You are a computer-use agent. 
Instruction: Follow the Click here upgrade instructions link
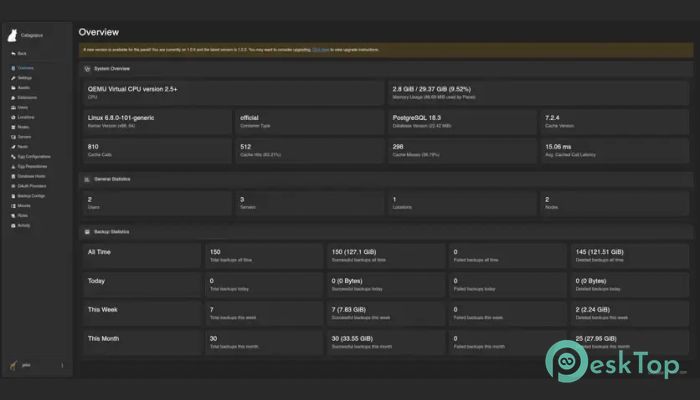pos(321,50)
